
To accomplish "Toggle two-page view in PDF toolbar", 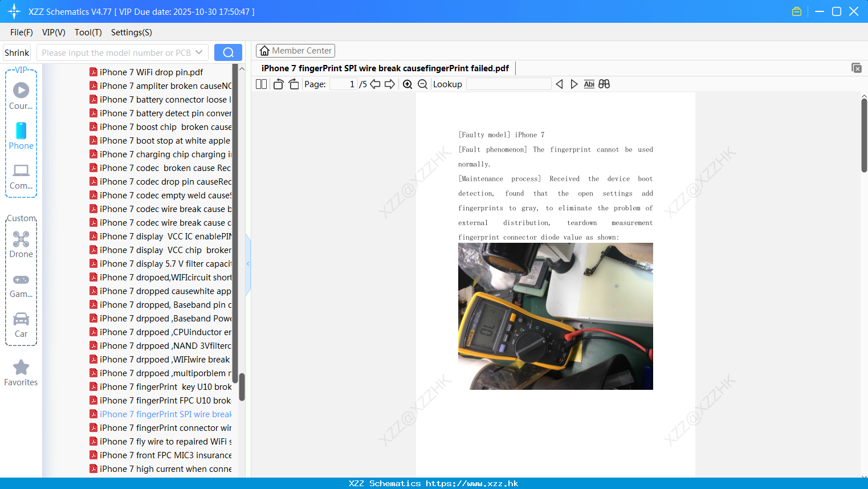I will click(261, 84).
